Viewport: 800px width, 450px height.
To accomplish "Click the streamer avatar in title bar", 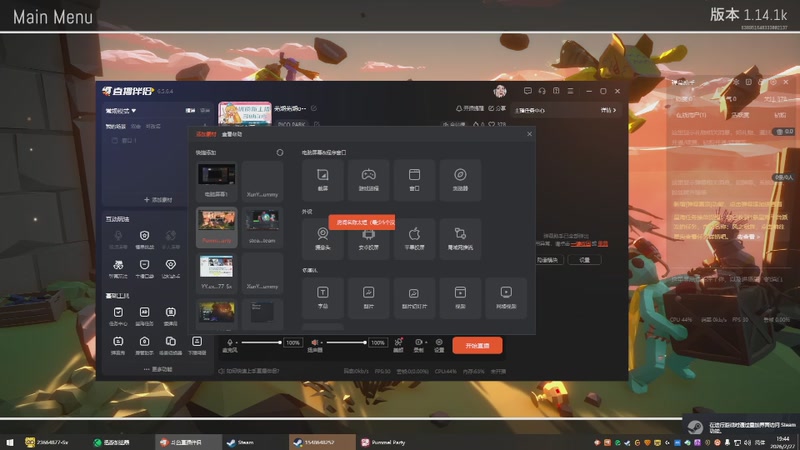I will click(x=500, y=91).
